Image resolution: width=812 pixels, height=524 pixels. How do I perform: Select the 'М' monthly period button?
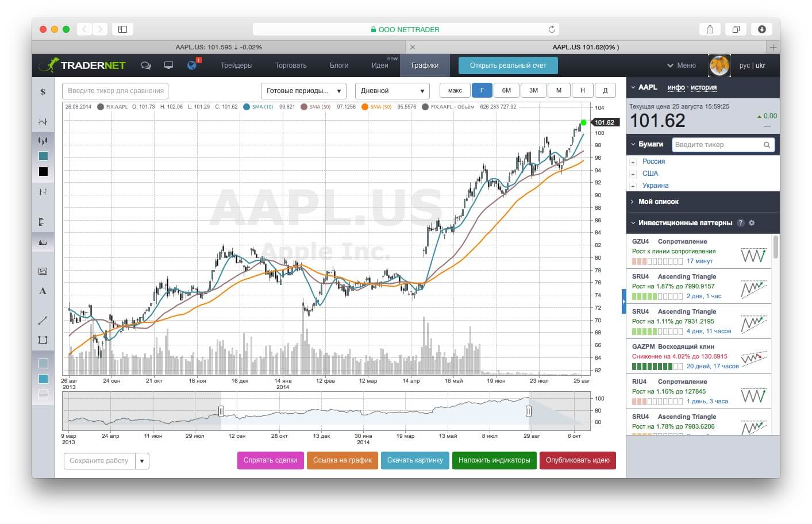[x=559, y=90]
